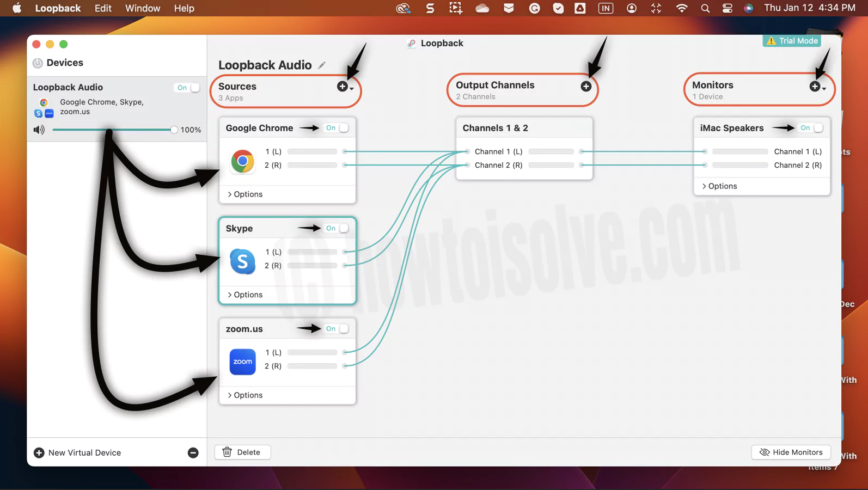This screenshot has width=868, height=490.
Task: Click the Loopback Audio device title
Action: [68, 87]
